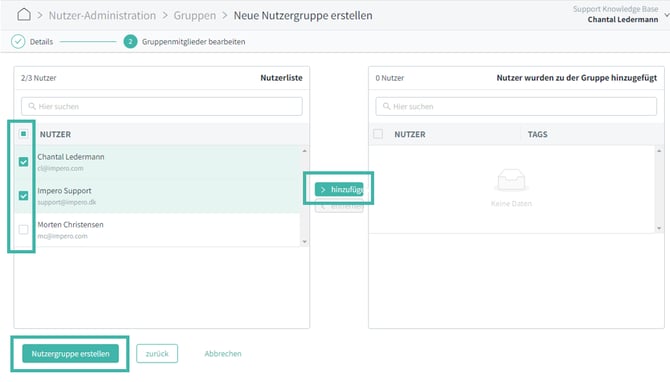Check Morten Christensen checkbox

24,229
